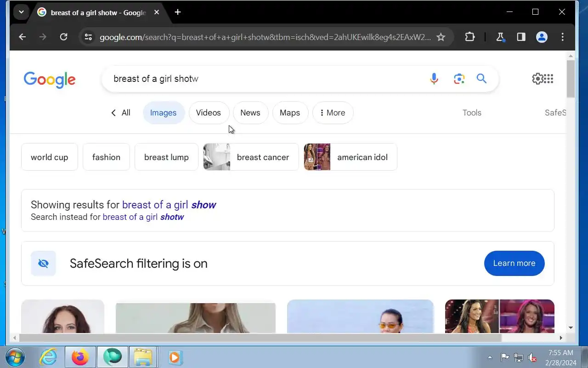The height and width of the screenshot is (368, 588).
Task: Filter by breast lump chip
Action: [166, 157]
